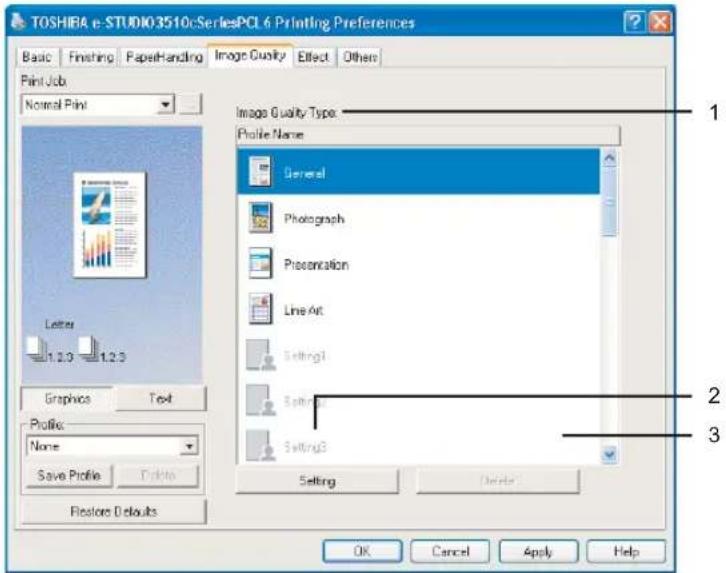The height and width of the screenshot is (573, 726).
Task: Select the Image Quality tab
Action: 250,56
